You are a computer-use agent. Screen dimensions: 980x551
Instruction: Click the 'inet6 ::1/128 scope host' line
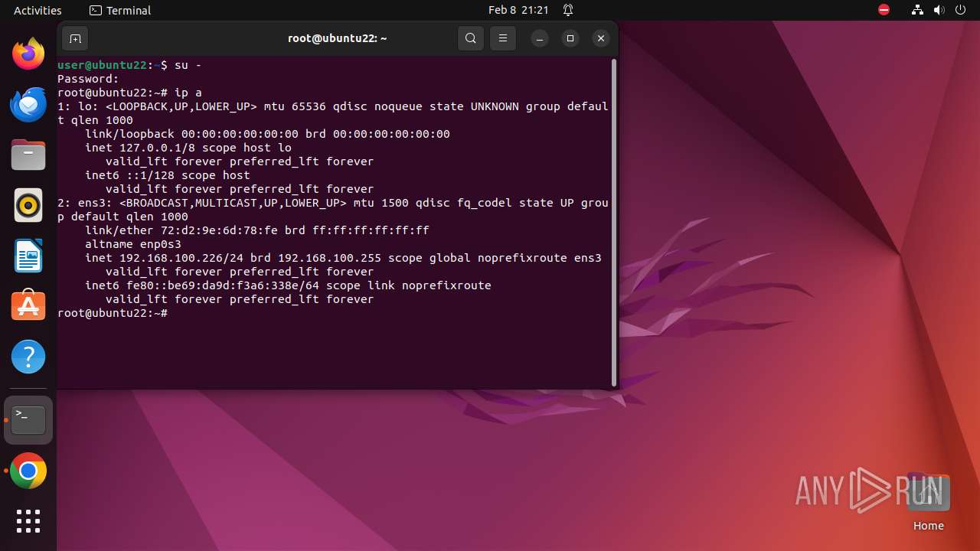(x=168, y=175)
